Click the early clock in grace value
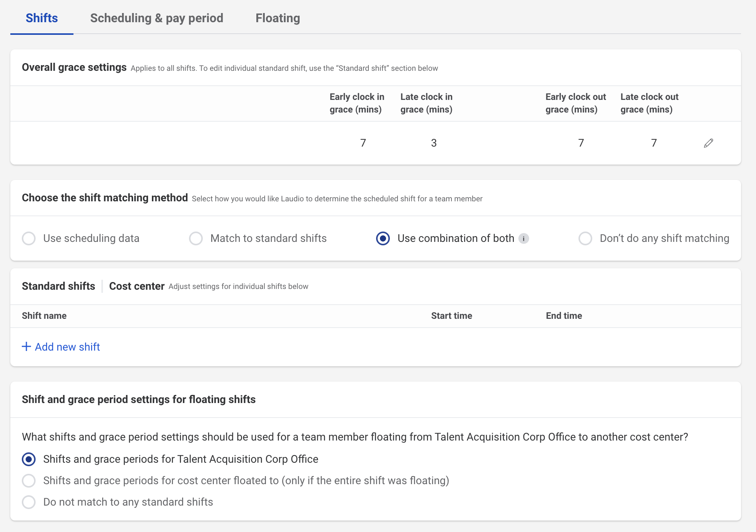The height and width of the screenshot is (532, 756). (x=363, y=143)
